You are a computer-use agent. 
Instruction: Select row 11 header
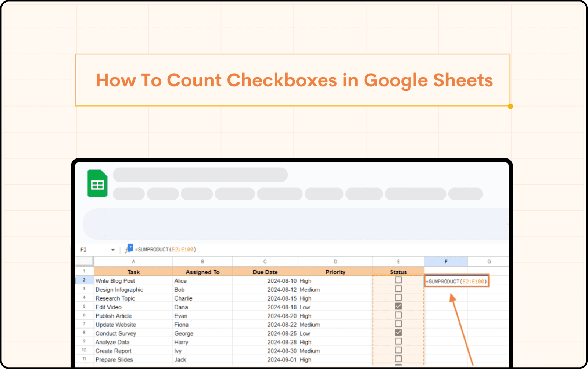click(84, 359)
